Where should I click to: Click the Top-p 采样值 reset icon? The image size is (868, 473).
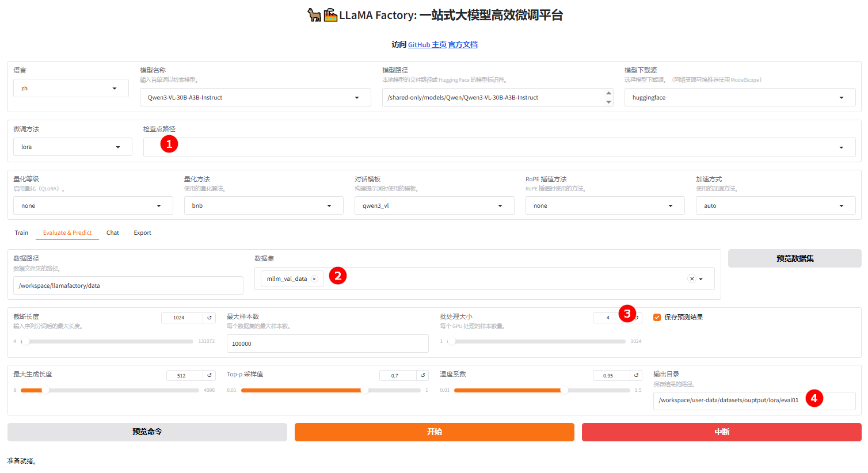423,376
